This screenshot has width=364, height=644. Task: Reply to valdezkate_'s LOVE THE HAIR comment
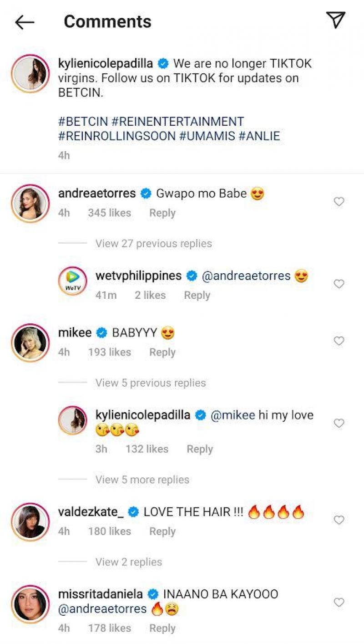coord(162,532)
